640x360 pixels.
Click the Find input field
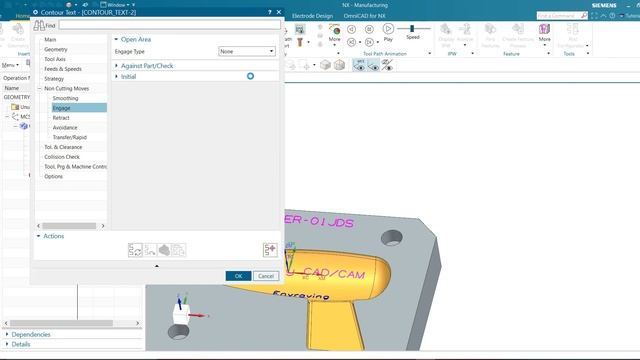(x=169, y=25)
